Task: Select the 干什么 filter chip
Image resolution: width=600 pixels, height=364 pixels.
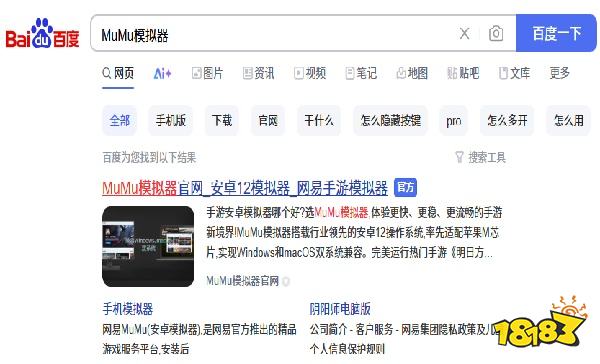Action: (x=319, y=121)
